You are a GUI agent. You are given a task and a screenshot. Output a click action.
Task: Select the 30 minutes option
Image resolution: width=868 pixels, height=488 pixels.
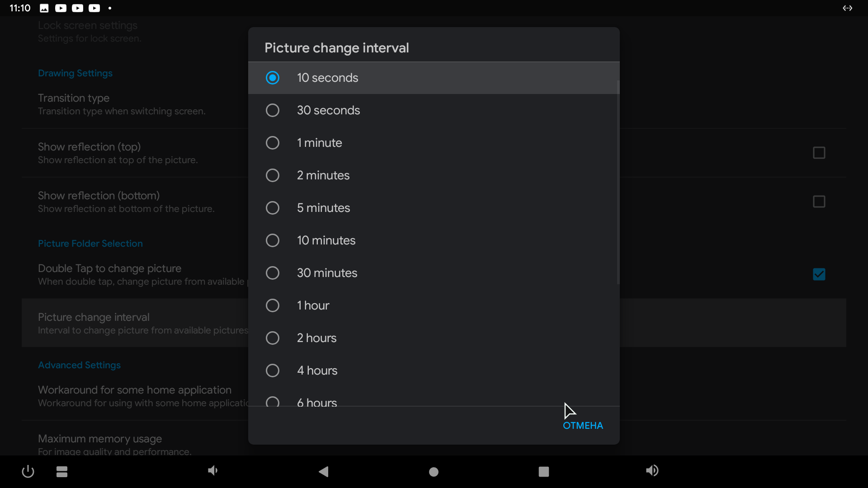click(434, 273)
